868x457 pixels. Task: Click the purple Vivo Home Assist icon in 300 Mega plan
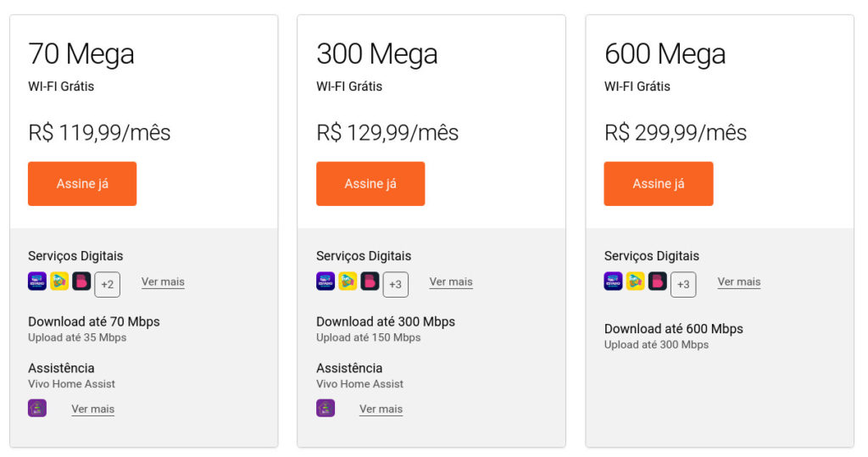pyautogui.click(x=325, y=409)
